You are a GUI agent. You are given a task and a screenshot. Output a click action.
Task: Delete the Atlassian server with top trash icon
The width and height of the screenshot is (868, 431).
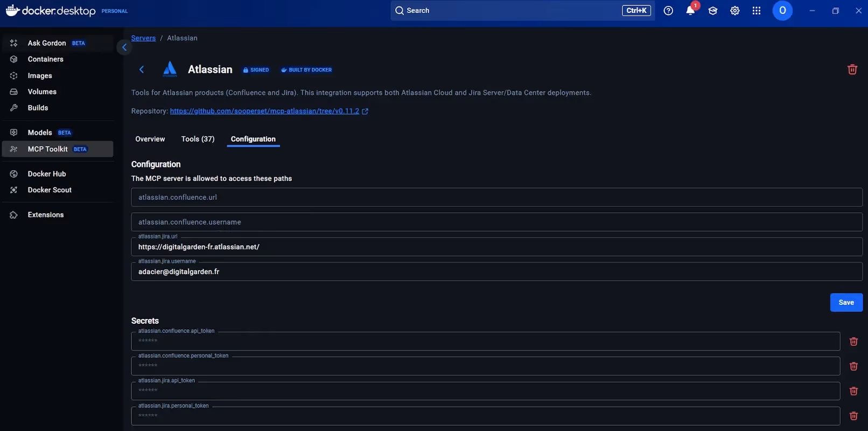[x=852, y=69]
